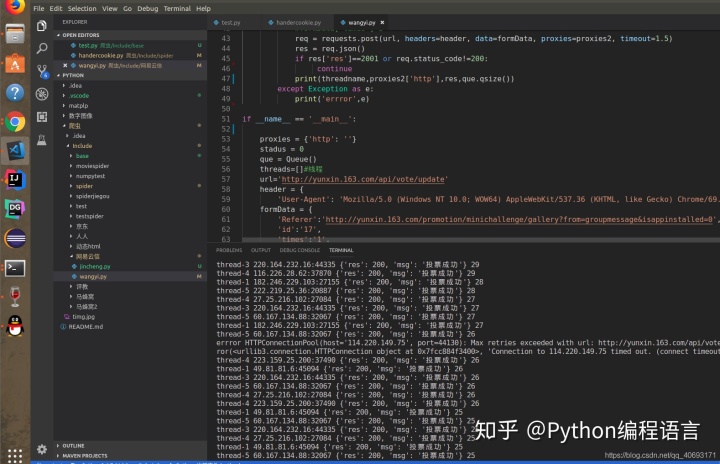Open the Explorer view in activity bar
720x464 pixels.
pyautogui.click(x=42, y=26)
